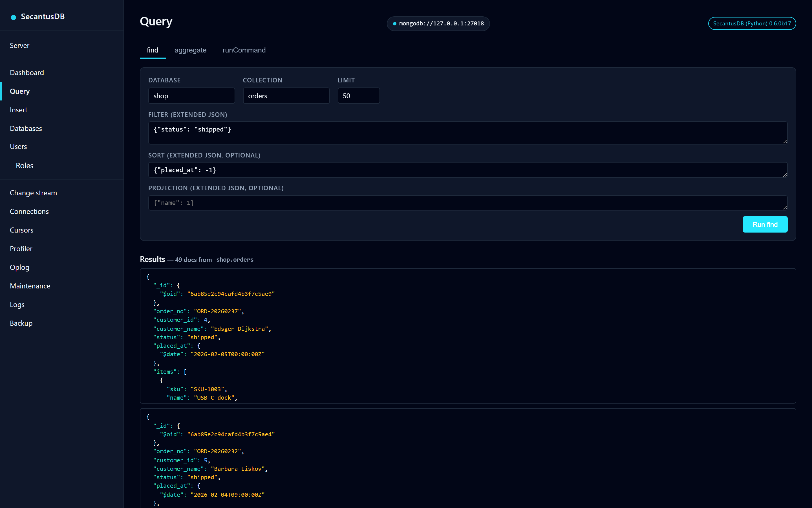This screenshot has width=812, height=508.
Task: Click the SecantusDB brand title
Action: click(43, 16)
